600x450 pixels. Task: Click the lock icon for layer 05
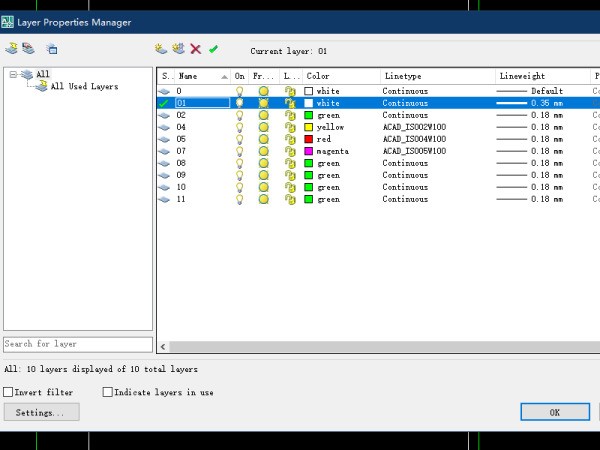pyautogui.click(x=289, y=139)
